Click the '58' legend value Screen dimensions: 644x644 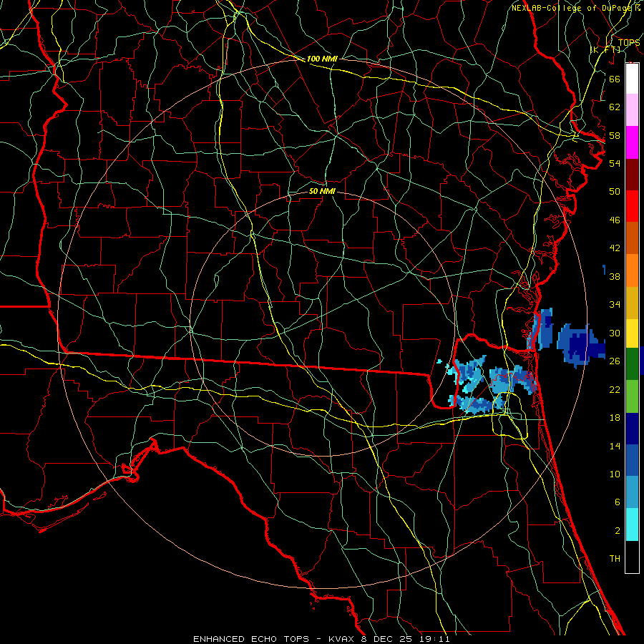(x=615, y=135)
